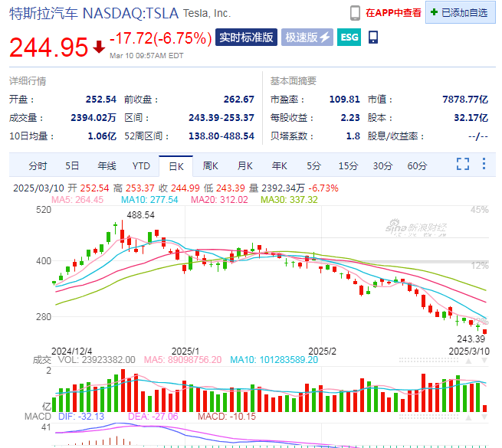Click the MA30: 337.32 indicator label
502x448 pixels.
pos(289,200)
